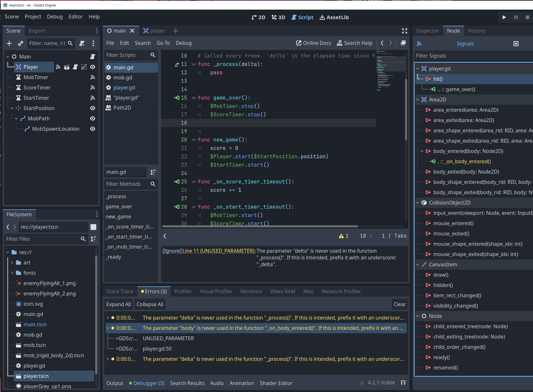Click the expand bottom panel icon
The height and width of the screenshot is (392, 533).
(x=403, y=383)
